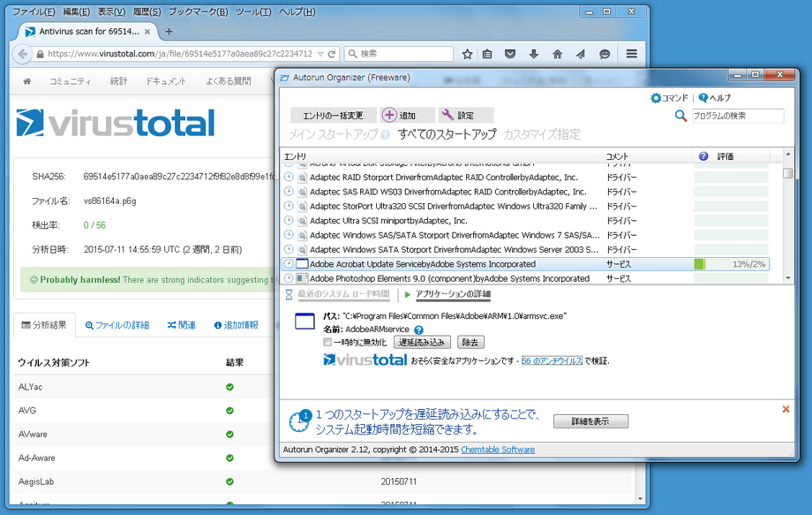This screenshot has height=515, width=812.
Task: Open the URL history dropdown arrow
Action: pyautogui.click(x=320, y=54)
